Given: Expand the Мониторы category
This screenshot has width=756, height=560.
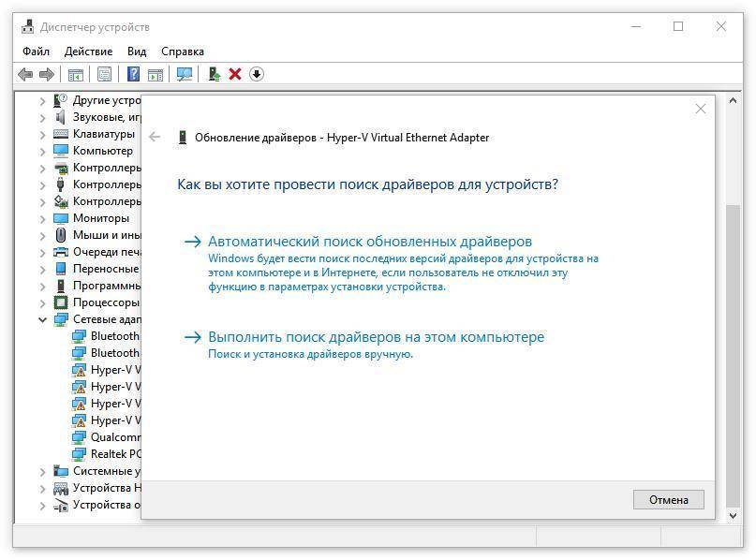Looking at the screenshot, I should (43, 218).
